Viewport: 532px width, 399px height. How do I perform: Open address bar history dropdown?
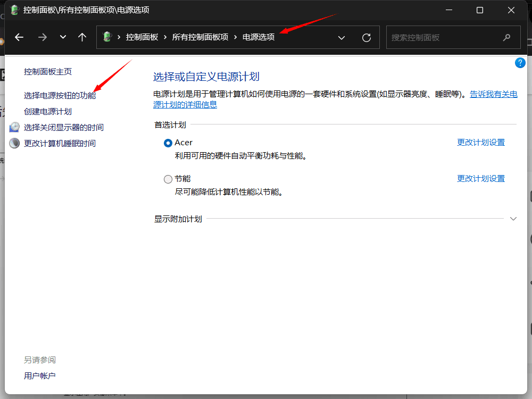342,38
